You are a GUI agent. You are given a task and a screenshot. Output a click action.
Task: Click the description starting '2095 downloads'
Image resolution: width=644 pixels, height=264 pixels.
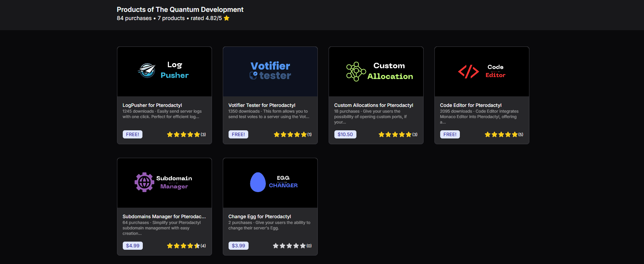click(479, 117)
